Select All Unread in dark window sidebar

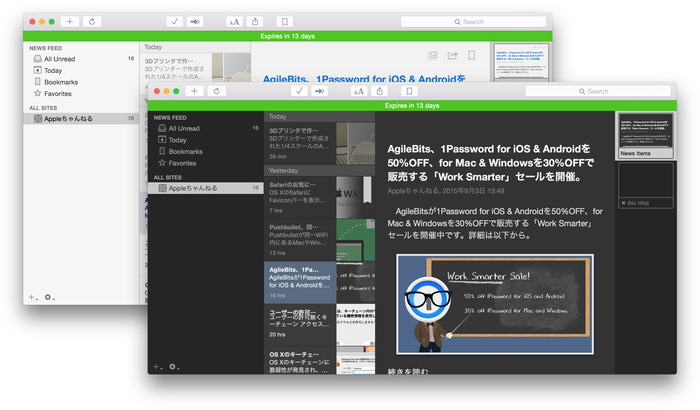tap(206, 128)
